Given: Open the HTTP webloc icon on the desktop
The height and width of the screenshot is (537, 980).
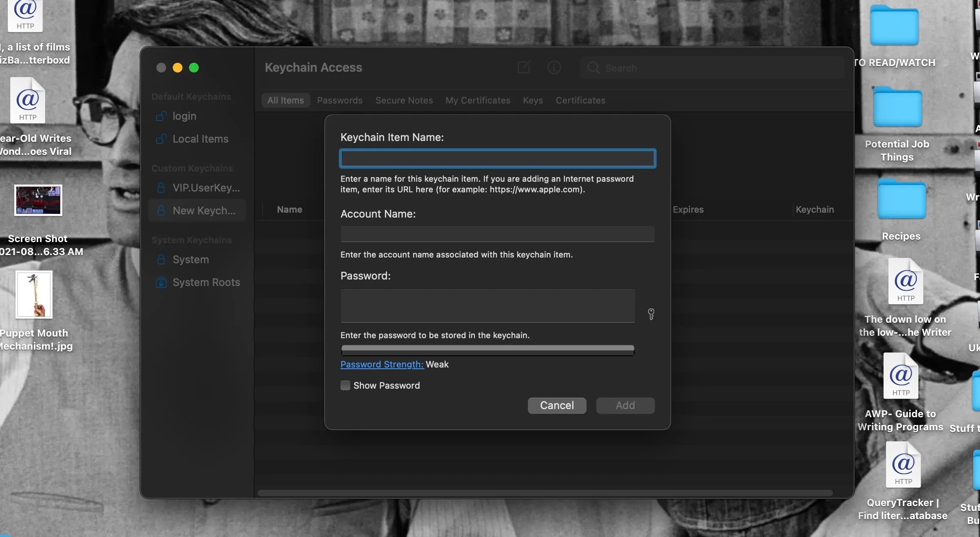Looking at the screenshot, I should click(x=24, y=16).
